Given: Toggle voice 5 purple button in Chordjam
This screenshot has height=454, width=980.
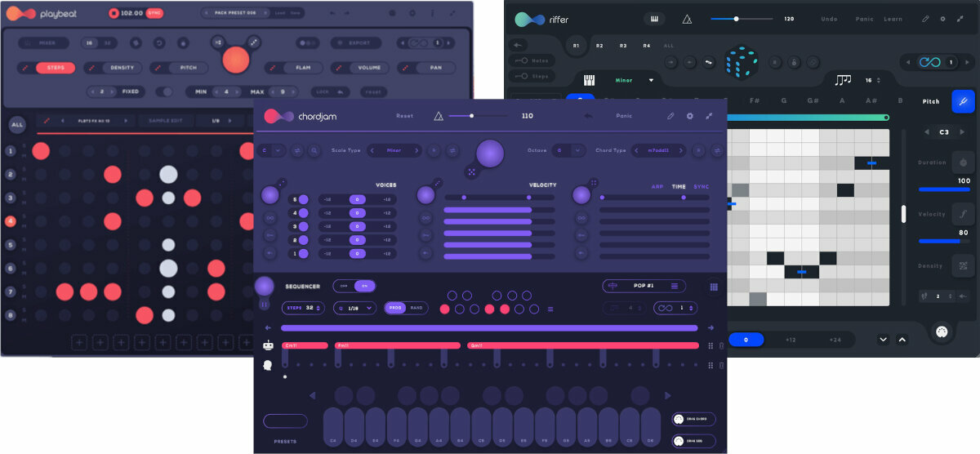Looking at the screenshot, I should [303, 199].
